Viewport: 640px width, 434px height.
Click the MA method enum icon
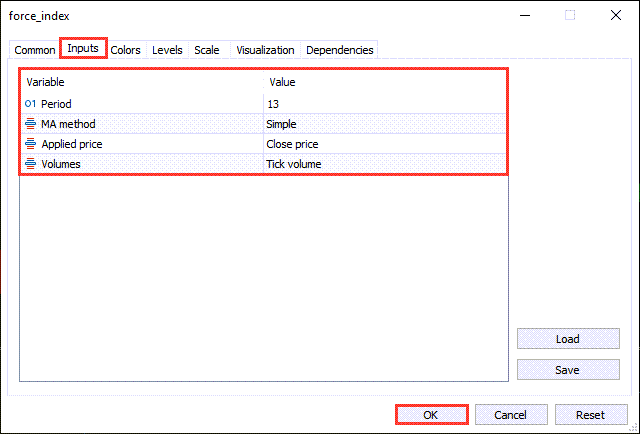coord(30,124)
